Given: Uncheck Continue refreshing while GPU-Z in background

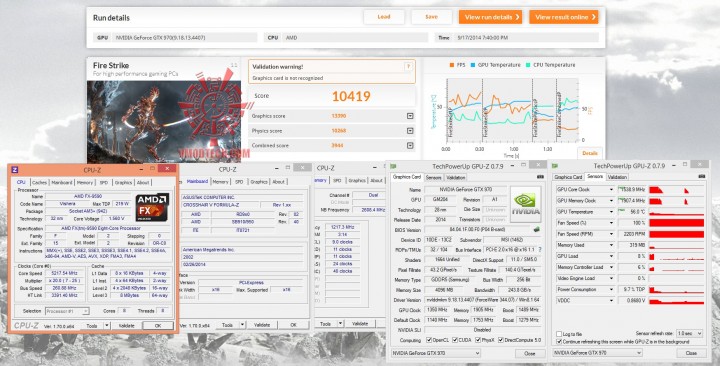Looking at the screenshot, I should click(x=559, y=342).
